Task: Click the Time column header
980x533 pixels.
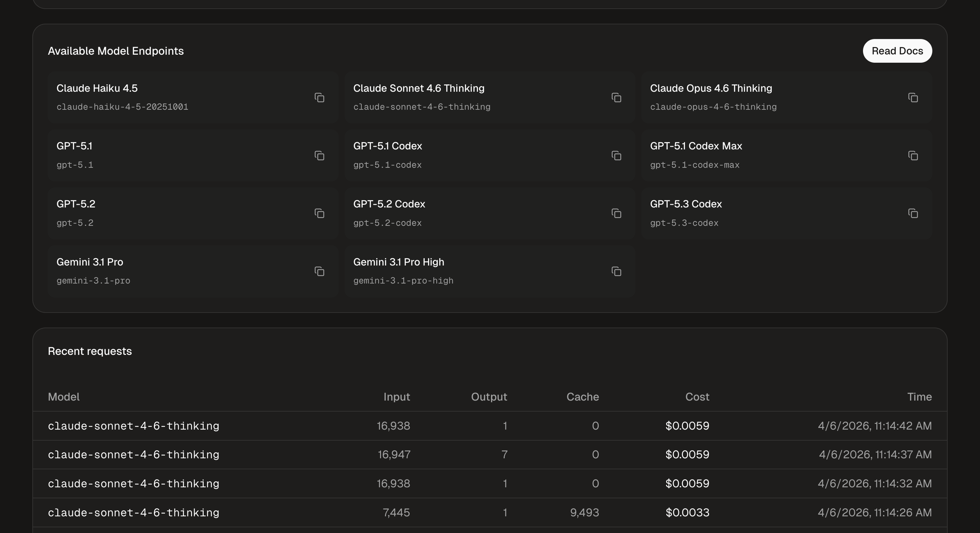Action: [x=919, y=397]
